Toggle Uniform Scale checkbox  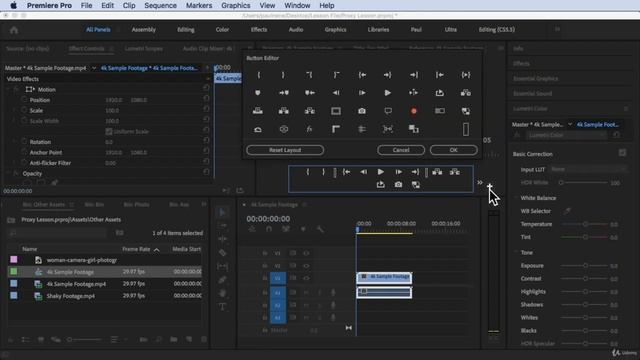109,131
